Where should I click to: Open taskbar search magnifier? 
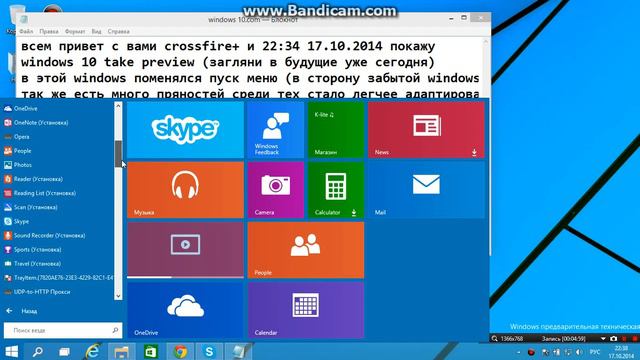[x=38, y=351]
